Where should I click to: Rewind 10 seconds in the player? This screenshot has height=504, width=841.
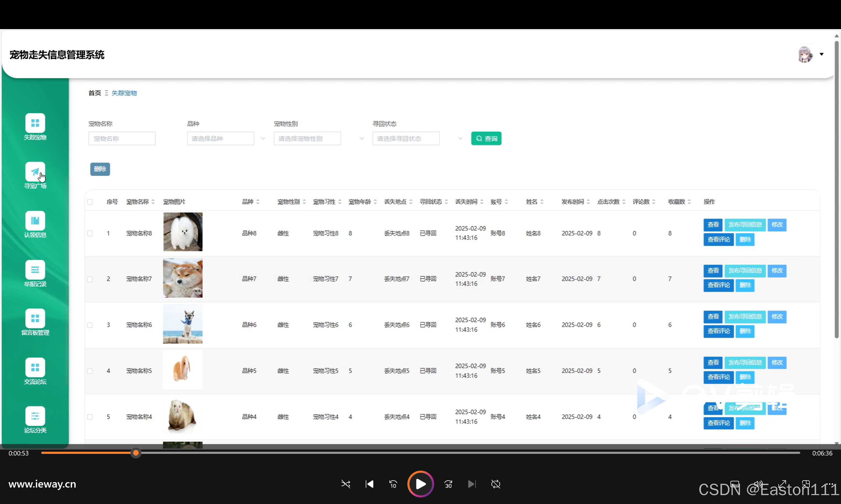point(393,484)
